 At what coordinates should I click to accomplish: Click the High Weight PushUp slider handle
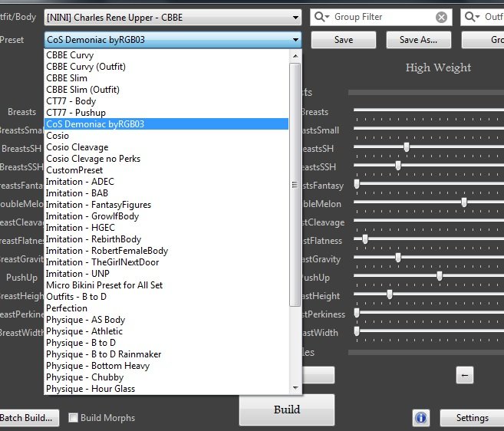[x=440, y=276]
